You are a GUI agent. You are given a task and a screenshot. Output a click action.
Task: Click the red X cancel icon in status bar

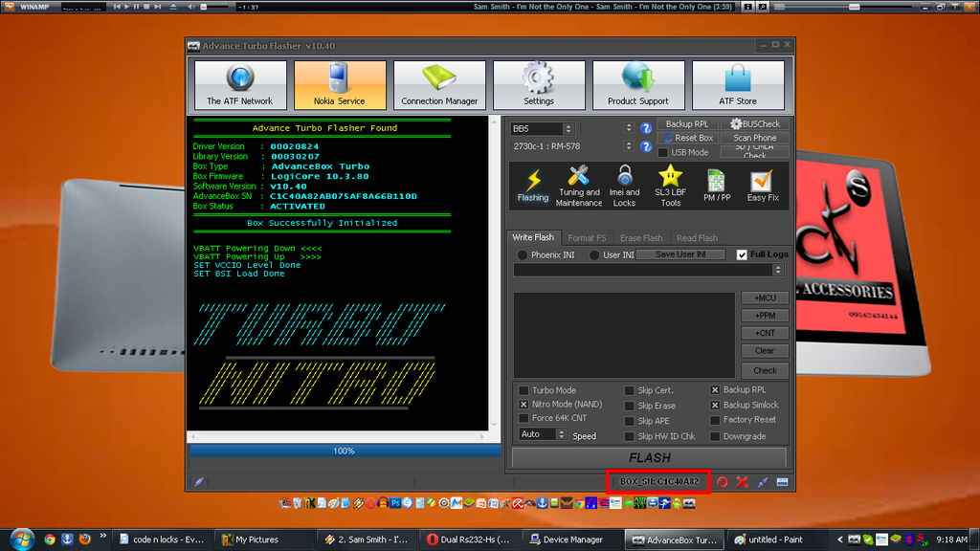point(742,482)
